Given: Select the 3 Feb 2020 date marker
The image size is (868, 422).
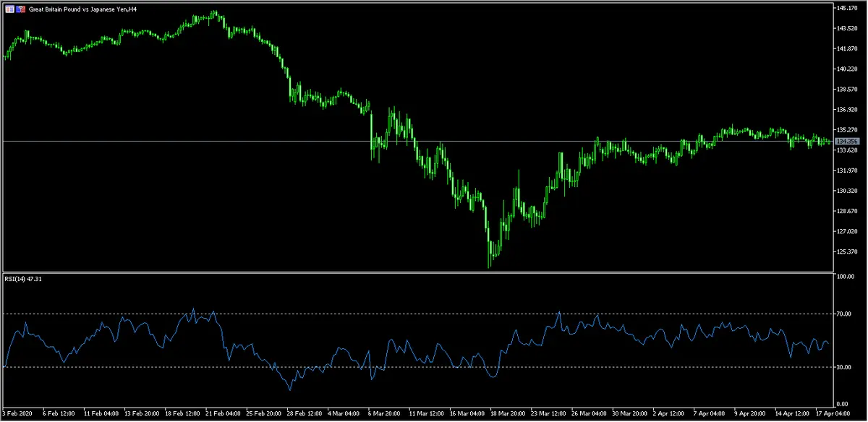Looking at the screenshot, I should (18, 415).
